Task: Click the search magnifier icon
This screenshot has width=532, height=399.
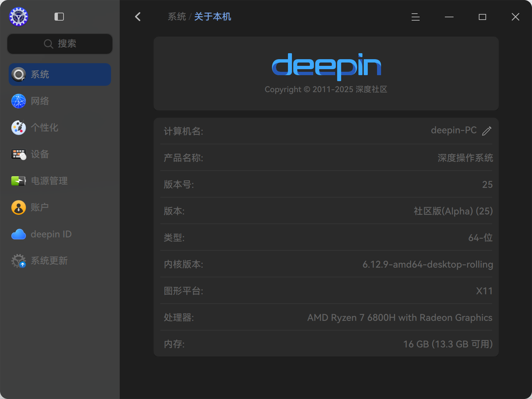Action: click(x=49, y=44)
